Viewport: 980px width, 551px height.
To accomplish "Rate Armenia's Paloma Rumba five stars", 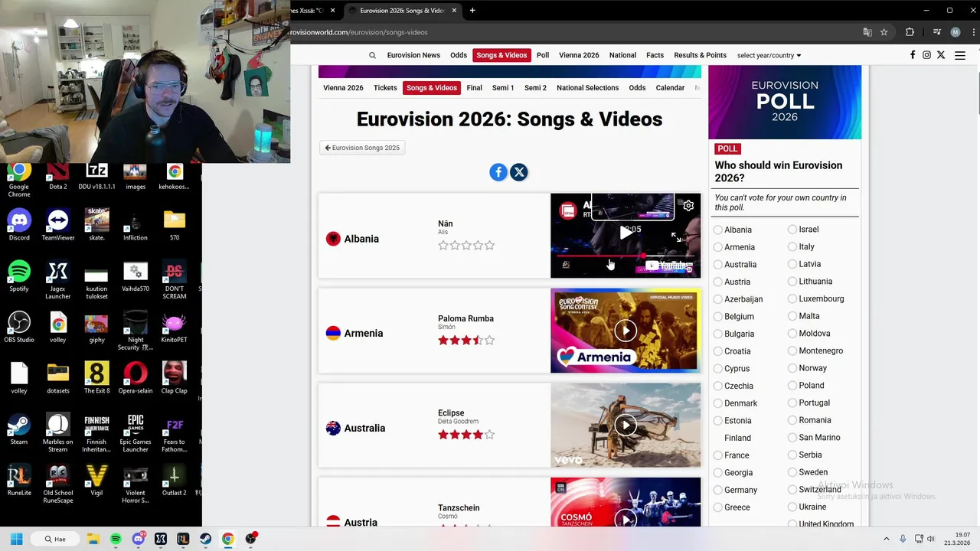I will pyautogui.click(x=490, y=341).
